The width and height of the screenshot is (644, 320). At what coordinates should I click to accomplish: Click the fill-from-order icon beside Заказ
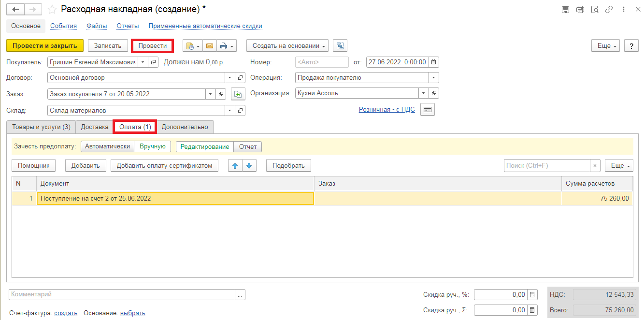click(238, 94)
